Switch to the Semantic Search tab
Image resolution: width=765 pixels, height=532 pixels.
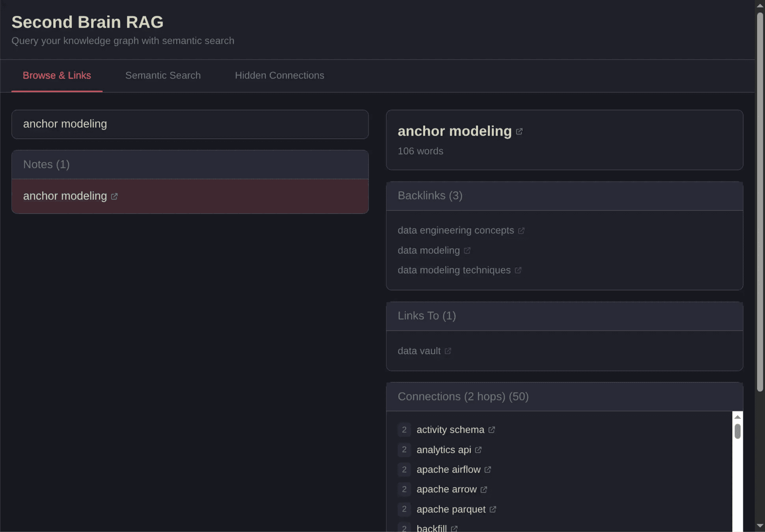163,75
